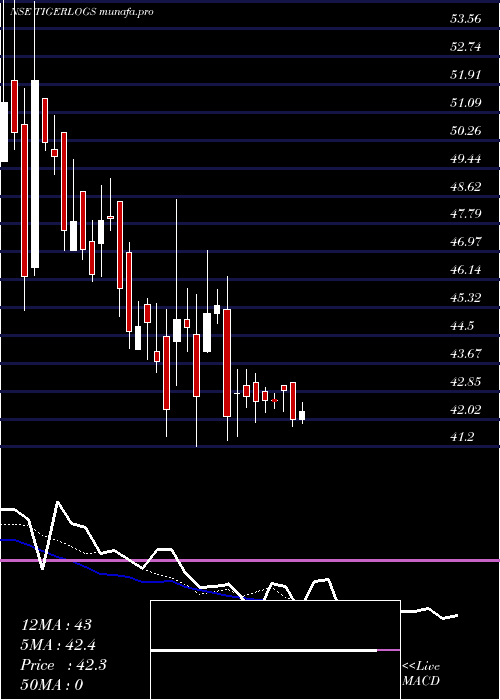This screenshot has width=500, height=700.
Task: Click the 47.79 price level label
Action: coord(466,214)
